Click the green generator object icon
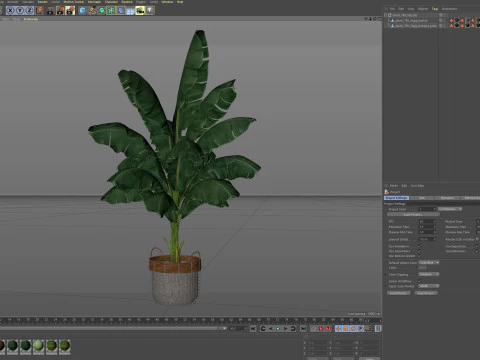 click(x=102, y=11)
